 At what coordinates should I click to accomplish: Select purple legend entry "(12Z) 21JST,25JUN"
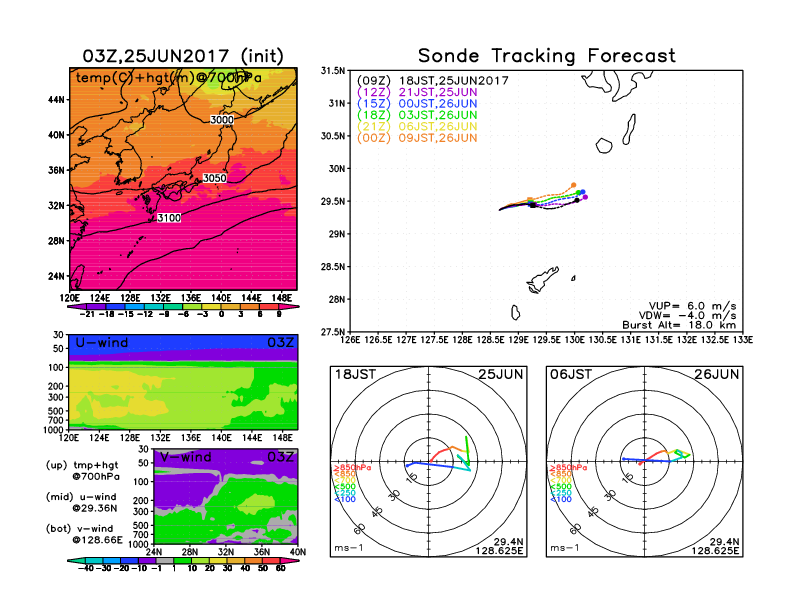pos(417,92)
